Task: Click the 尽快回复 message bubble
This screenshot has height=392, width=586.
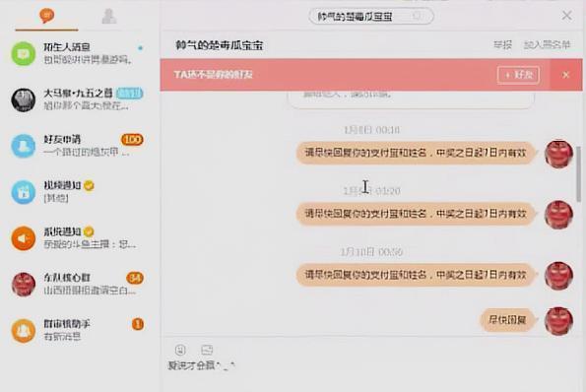Action: point(507,320)
